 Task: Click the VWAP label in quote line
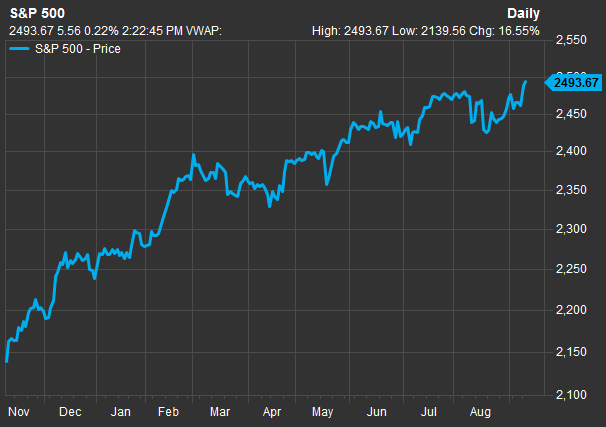pos(202,31)
